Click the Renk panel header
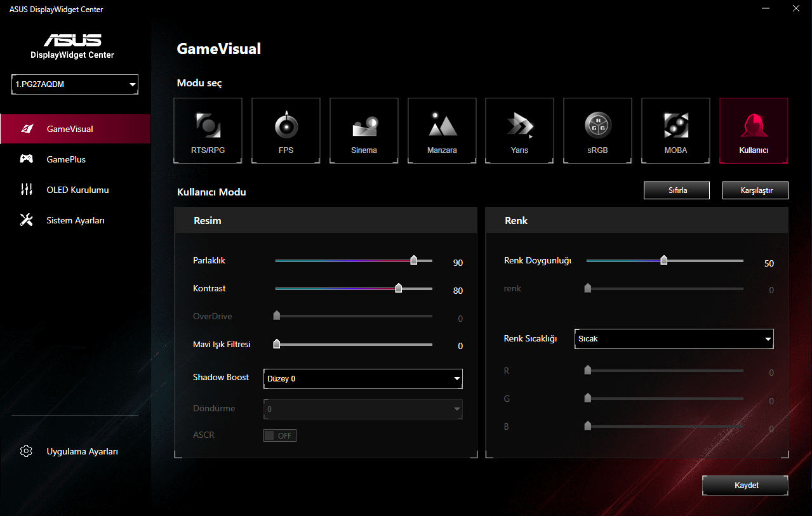The height and width of the screenshot is (516, 812). point(637,220)
